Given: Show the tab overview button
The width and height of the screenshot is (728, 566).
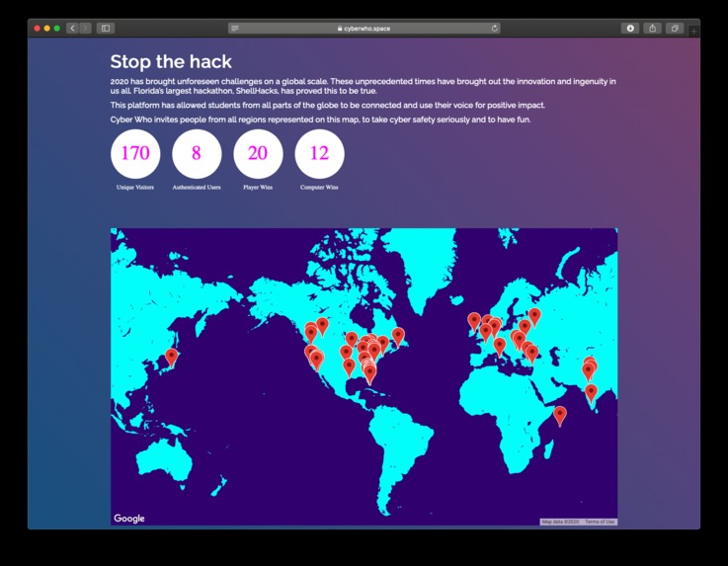Looking at the screenshot, I should pyautogui.click(x=675, y=29).
